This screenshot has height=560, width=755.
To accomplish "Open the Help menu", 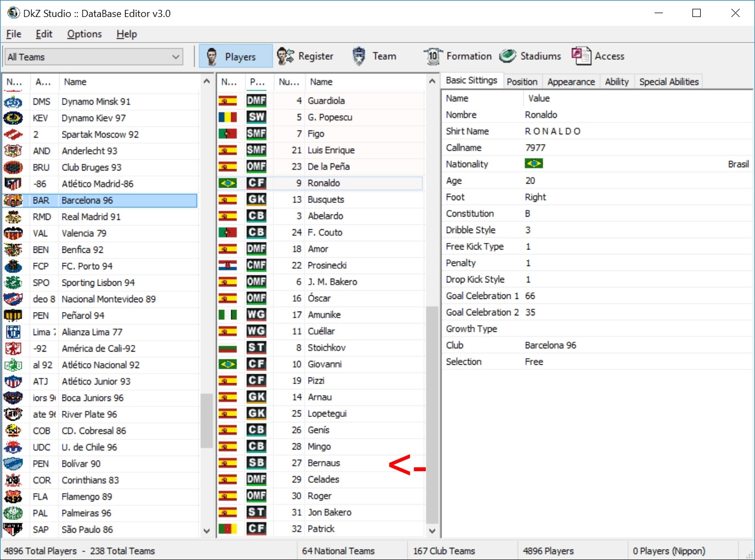I will pos(127,34).
